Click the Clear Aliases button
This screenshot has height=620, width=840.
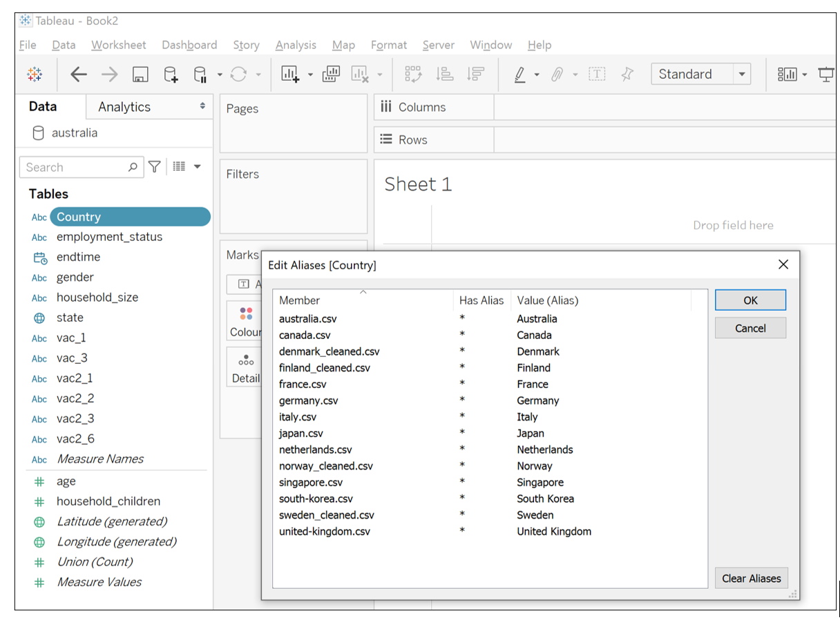coord(751,579)
